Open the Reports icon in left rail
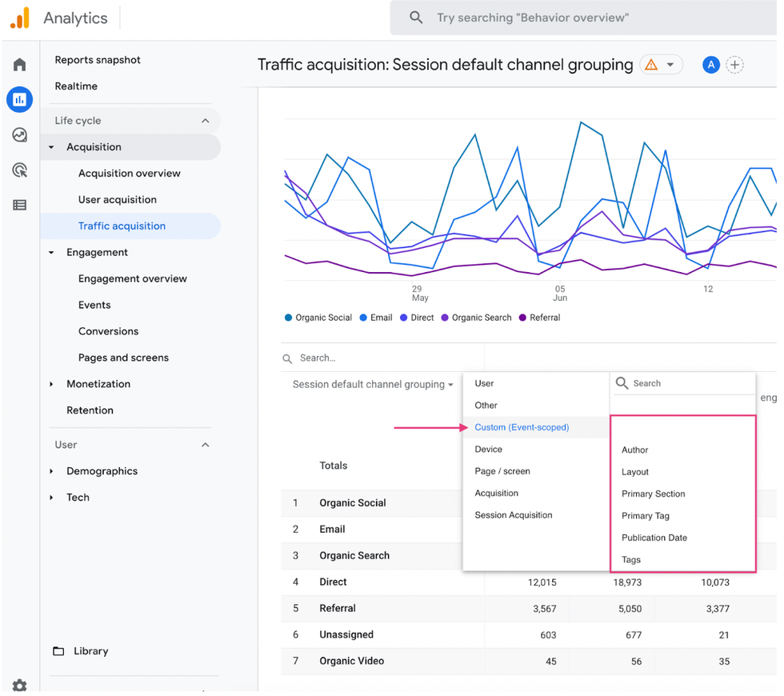Viewport: 784px width, 696px height. (20, 100)
